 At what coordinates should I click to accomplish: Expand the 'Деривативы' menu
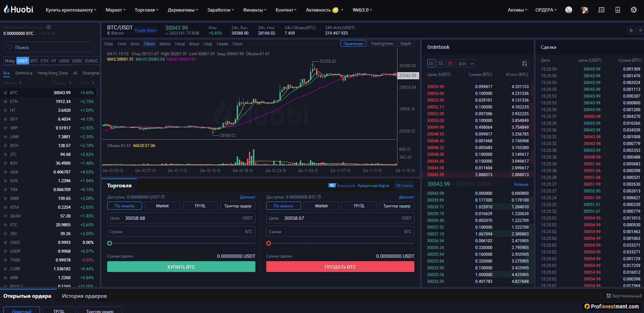click(x=183, y=10)
